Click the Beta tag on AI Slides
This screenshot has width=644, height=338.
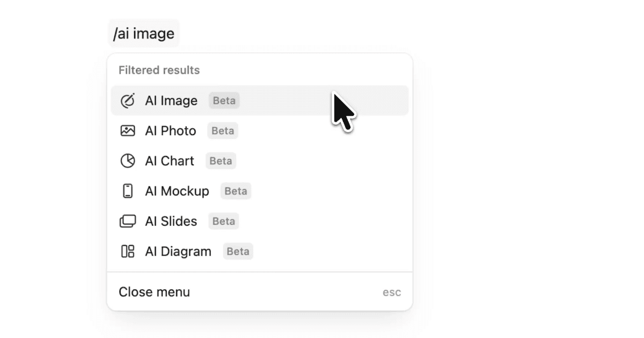tap(223, 221)
